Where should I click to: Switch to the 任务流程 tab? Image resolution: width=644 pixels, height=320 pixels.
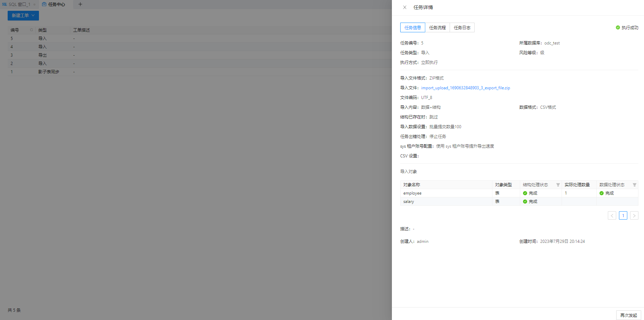point(437,27)
